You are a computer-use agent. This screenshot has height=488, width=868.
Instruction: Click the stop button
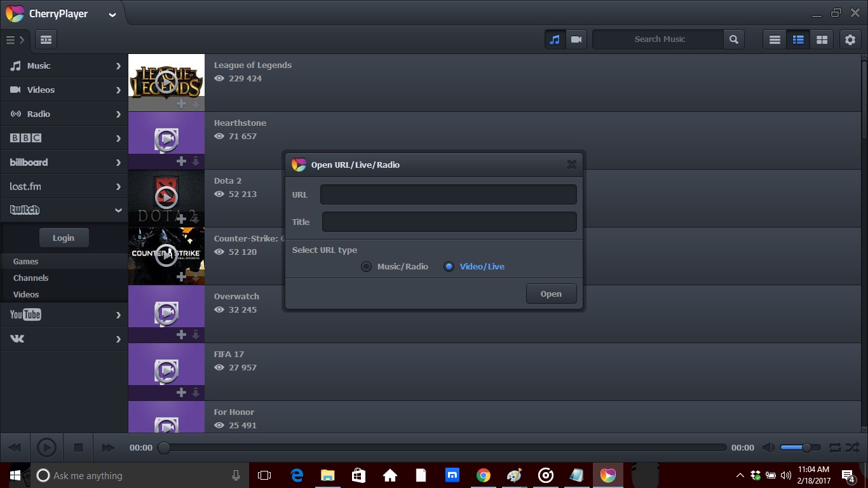pyautogui.click(x=78, y=447)
